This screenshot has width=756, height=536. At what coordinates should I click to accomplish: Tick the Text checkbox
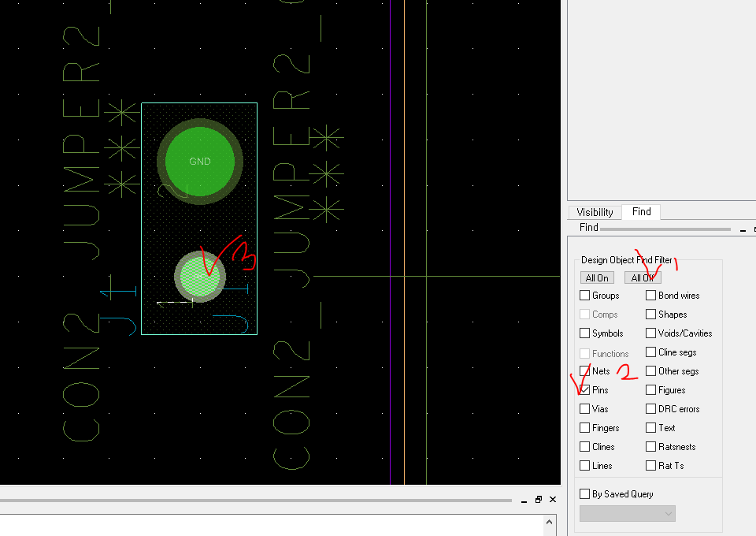[x=651, y=428]
